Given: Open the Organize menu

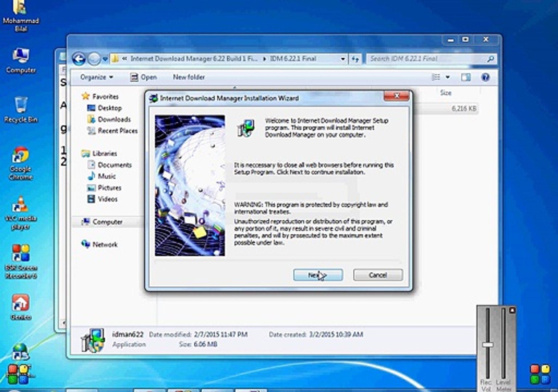Looking at the screenshot, I should point(97,77).
